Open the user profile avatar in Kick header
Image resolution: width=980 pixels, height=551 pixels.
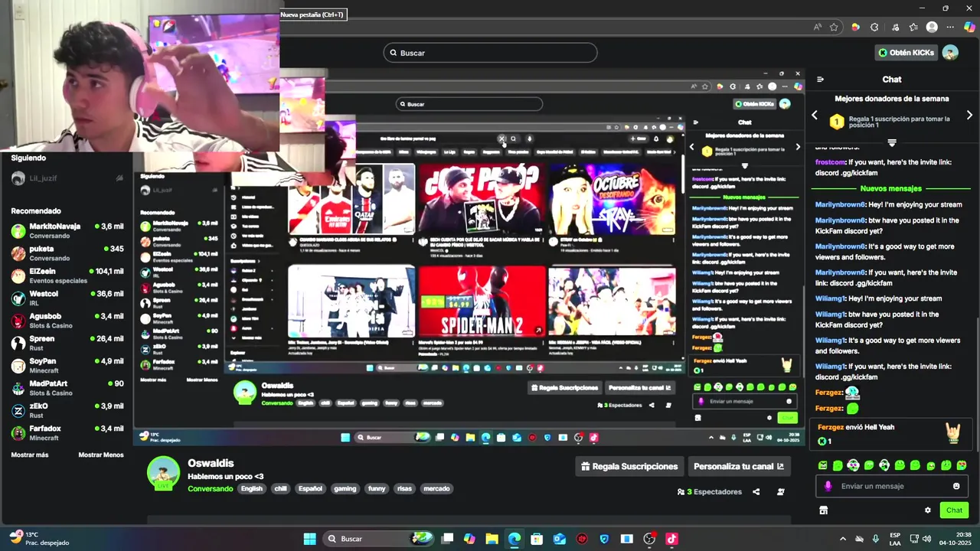[x=950, y=52]
